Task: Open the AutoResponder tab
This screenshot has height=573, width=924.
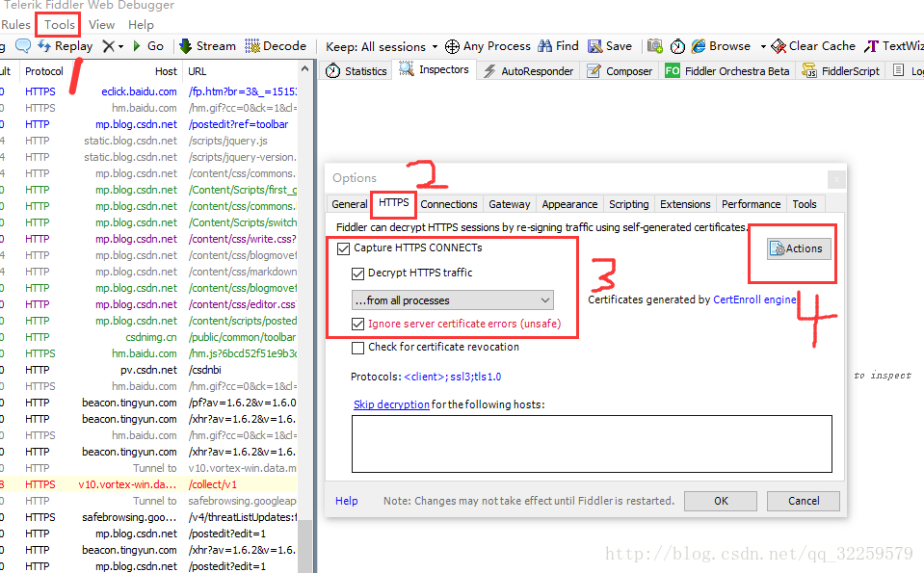Action: tap(529, 71)
